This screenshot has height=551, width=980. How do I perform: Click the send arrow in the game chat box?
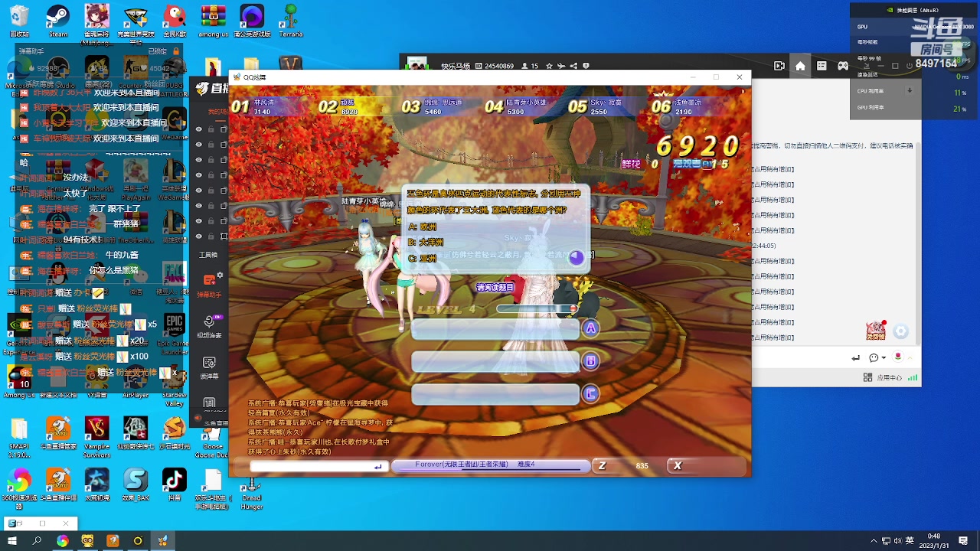coord(377,466)
